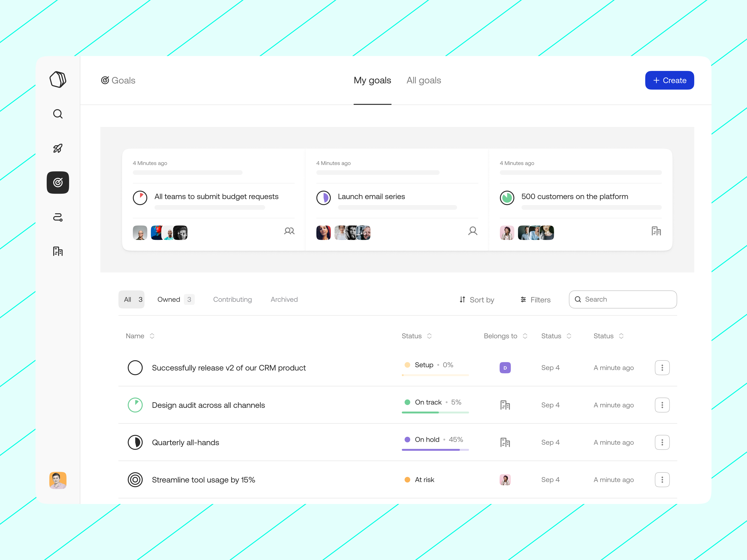Image resolution: width=747 pixels, height=560 pixels.
Task: Open the user profile avatar in sidebar
Action: [58, 480]
